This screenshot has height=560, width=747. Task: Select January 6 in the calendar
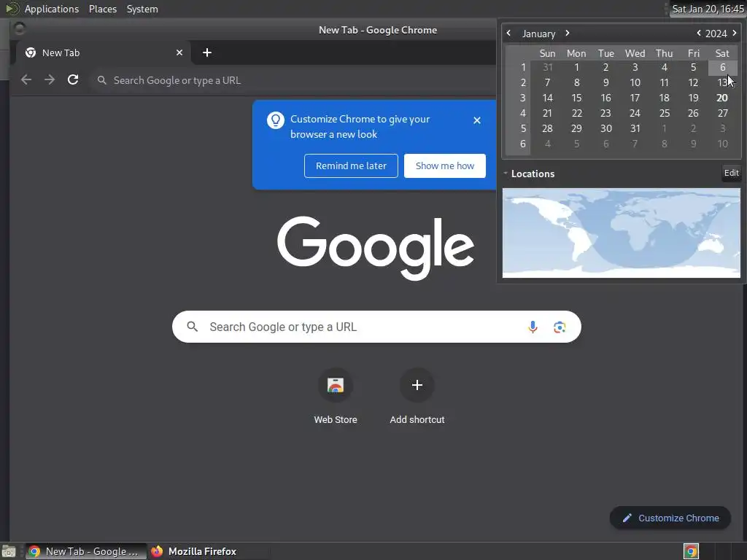(x=723, y=67)
